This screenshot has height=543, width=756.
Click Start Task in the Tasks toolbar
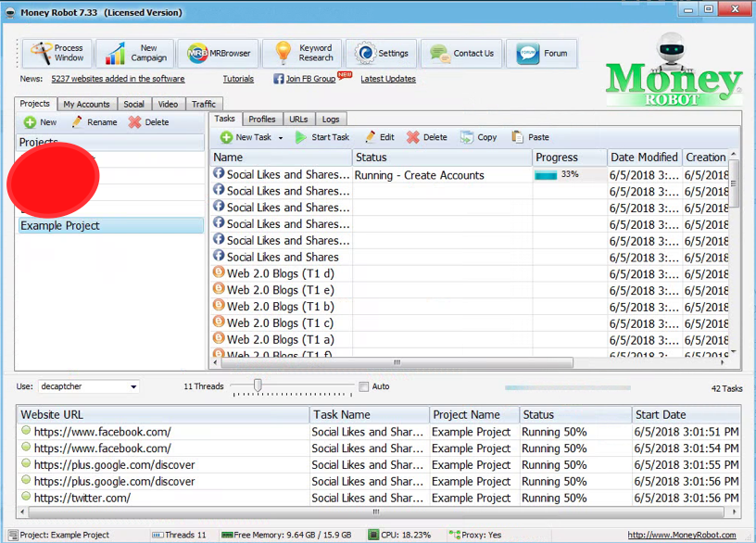(x=322, y=137)
